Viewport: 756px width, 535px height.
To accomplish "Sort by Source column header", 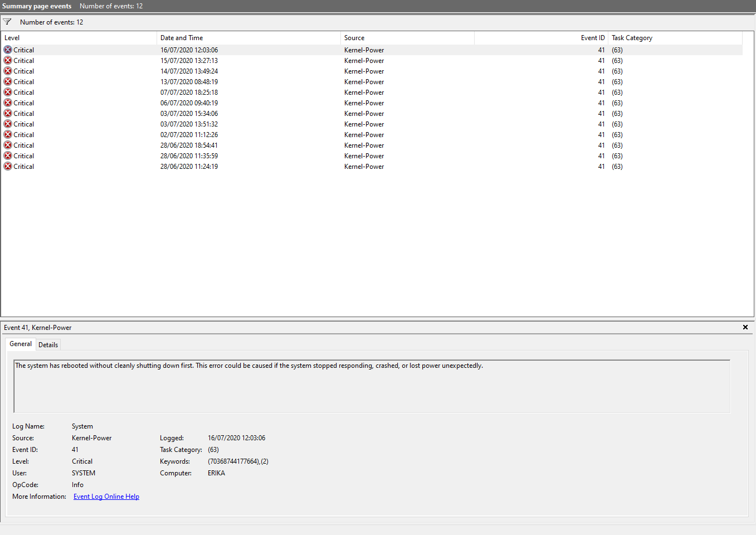I will click(407, 38).
